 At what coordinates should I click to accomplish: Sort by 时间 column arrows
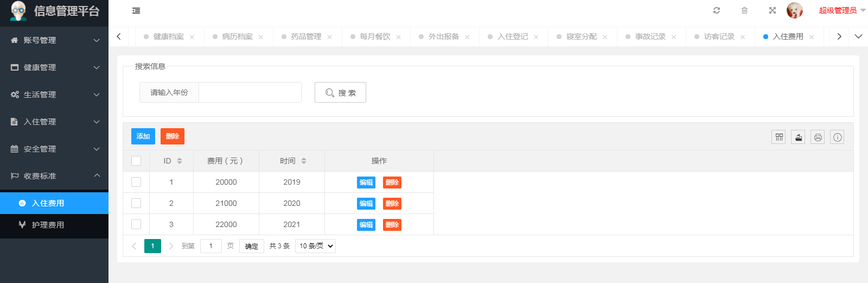click(x=304, y=161)
